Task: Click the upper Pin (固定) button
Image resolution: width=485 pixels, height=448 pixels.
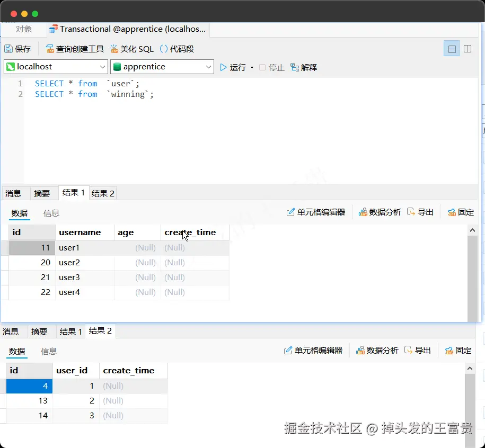Action: click(461, 212)
